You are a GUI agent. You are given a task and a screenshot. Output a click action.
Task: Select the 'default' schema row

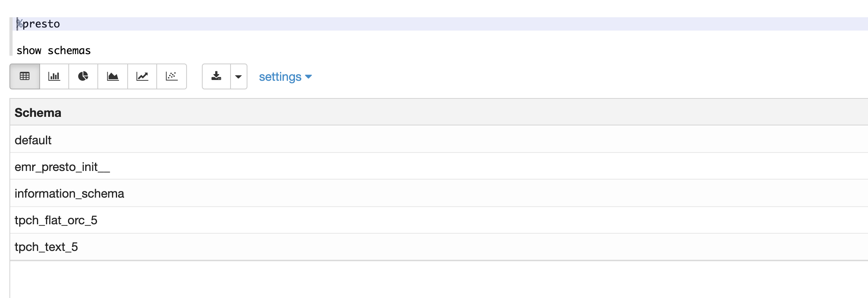click(439, 140)
